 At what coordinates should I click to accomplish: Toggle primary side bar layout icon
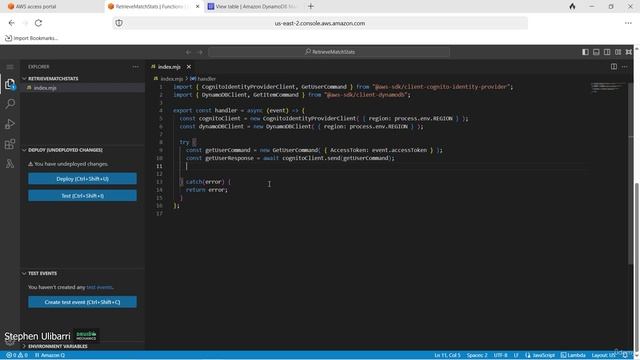pos(585,52)
